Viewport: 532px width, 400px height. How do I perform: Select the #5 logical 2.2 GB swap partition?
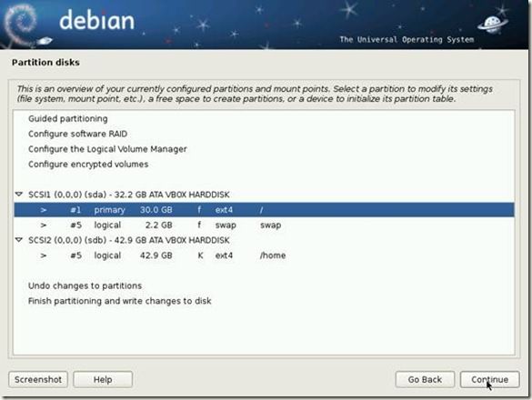[264, 225]
